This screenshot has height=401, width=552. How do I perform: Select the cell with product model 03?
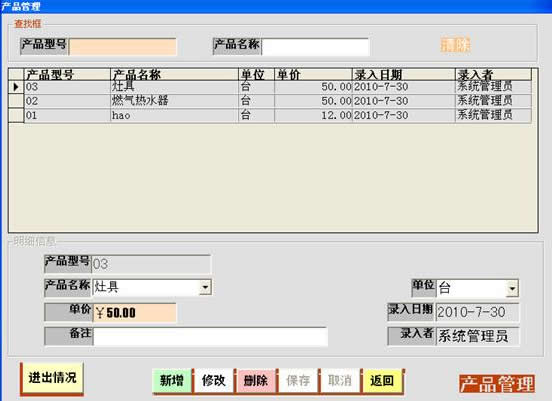point(67,87)
